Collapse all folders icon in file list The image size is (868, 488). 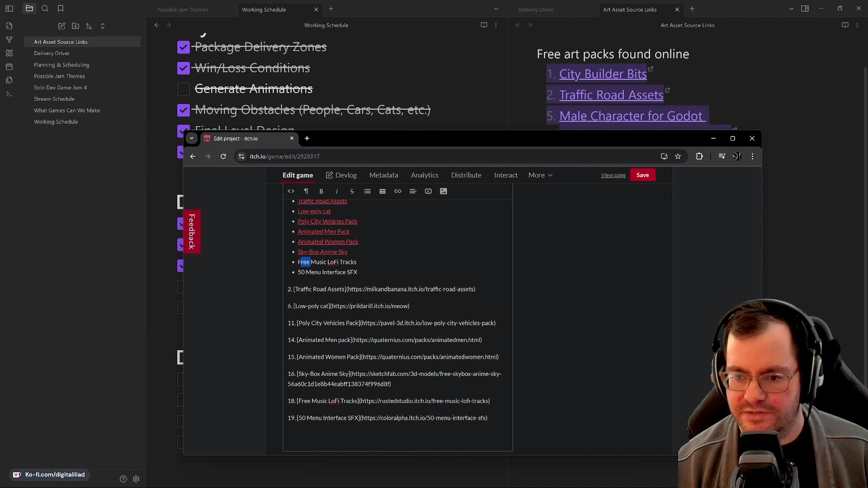pos(103,26)
